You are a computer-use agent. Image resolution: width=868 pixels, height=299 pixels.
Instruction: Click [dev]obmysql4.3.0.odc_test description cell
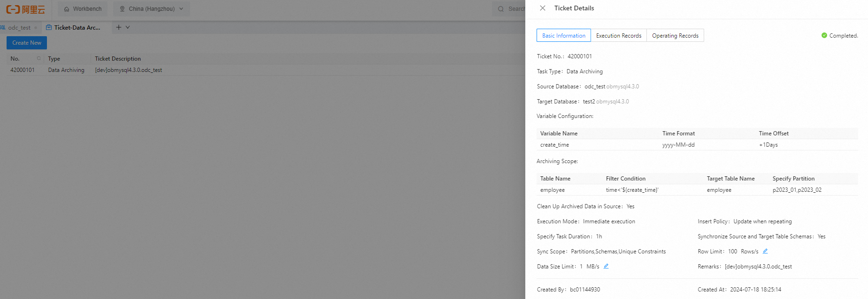tap(128, 70)
